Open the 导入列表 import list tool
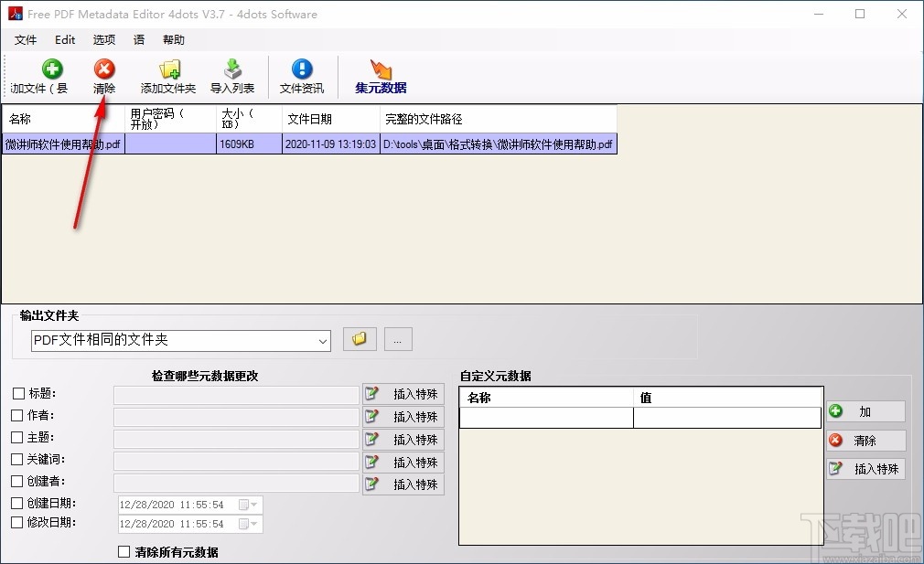The image size is (924, 564). point(233,76)
